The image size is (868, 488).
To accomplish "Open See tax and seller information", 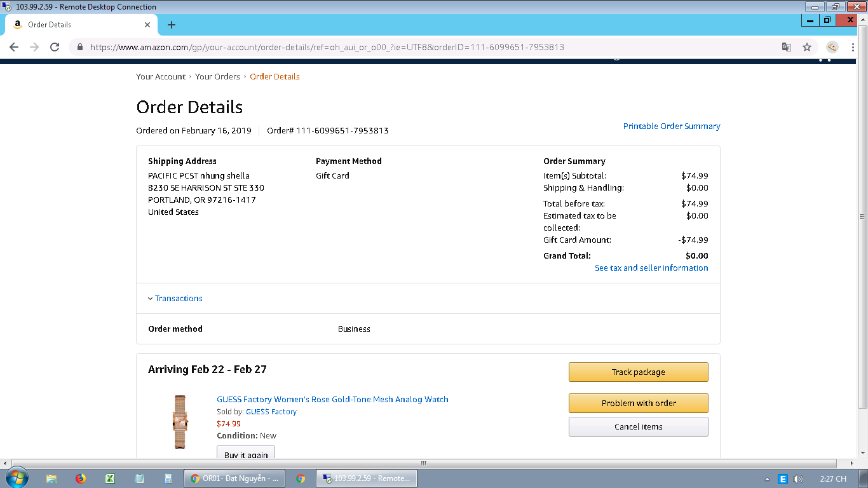I will [651, 268].
